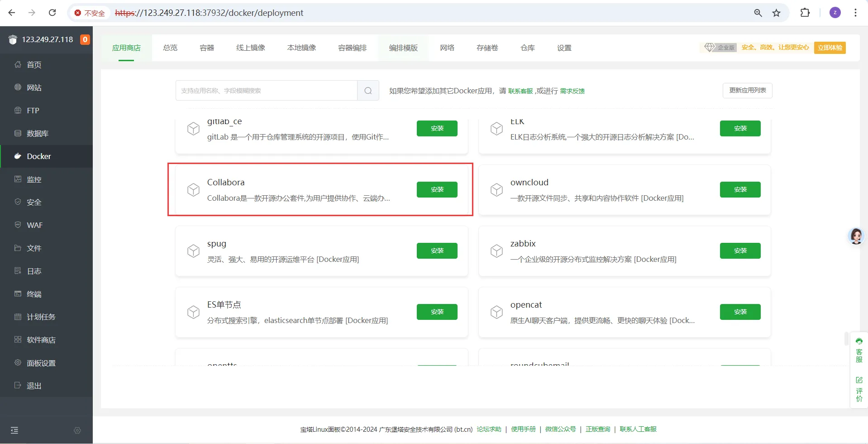Open the 面板设置 panel settings item
The height and width of the screenshot is (444, 868).
pos(46,363)
